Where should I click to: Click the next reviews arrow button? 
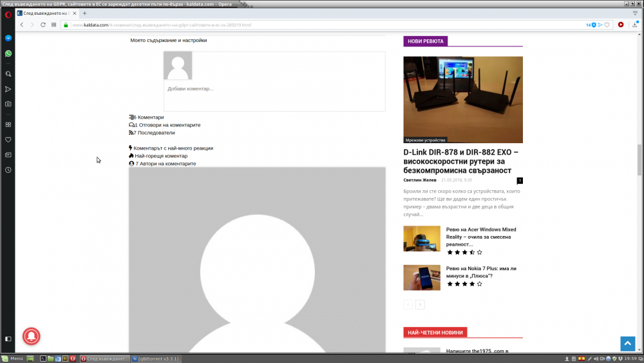[420, 304]
